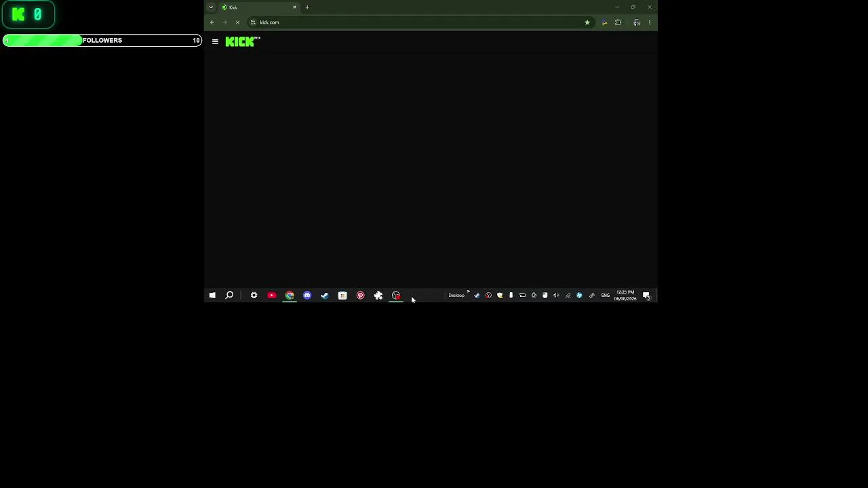Open Chrome profile avatar

coord(637,22)
